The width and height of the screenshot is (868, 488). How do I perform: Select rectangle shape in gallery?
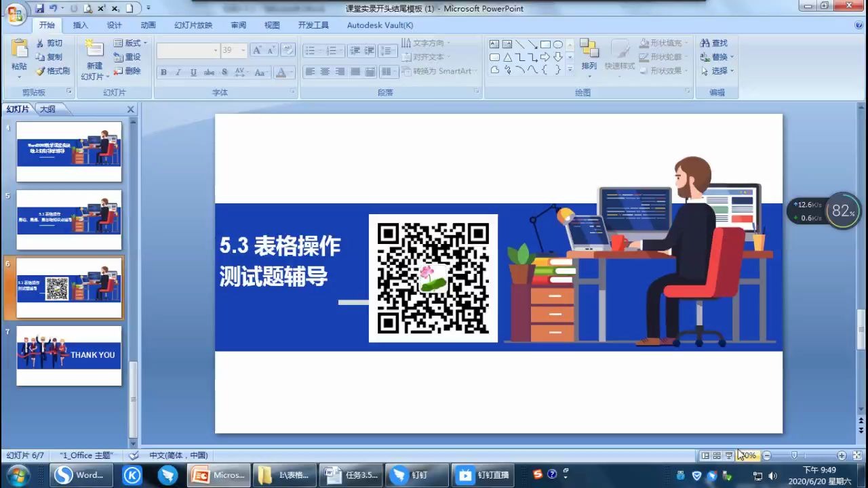545,45
